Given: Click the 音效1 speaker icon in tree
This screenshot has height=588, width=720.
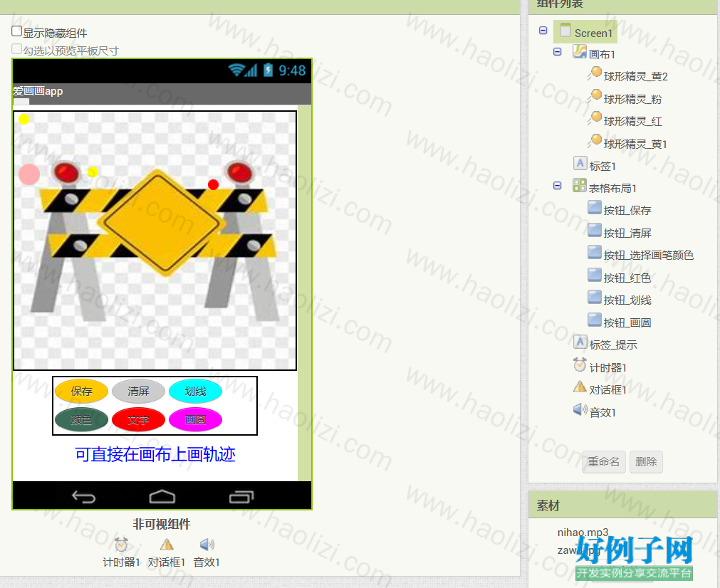Looking at the screenshot, I should tap(580, 409).
